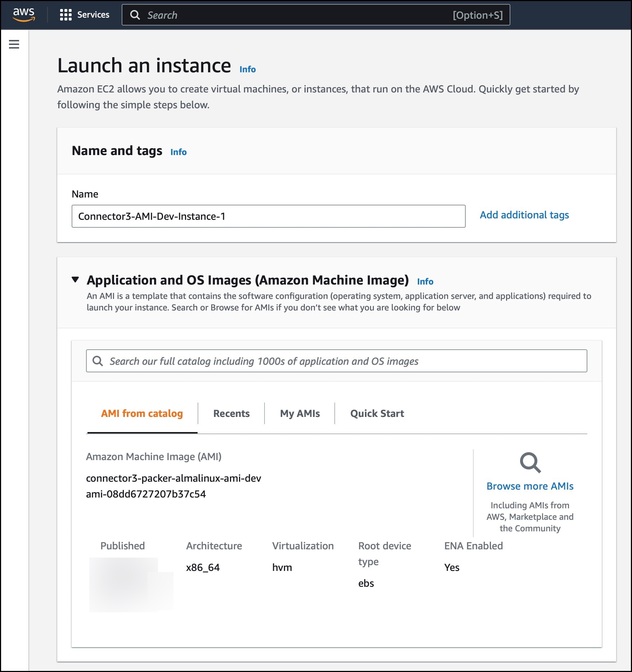Click the Amazon Machine Image (AMI) label
Screen dimensions: 632x672
tap(154, 457)
